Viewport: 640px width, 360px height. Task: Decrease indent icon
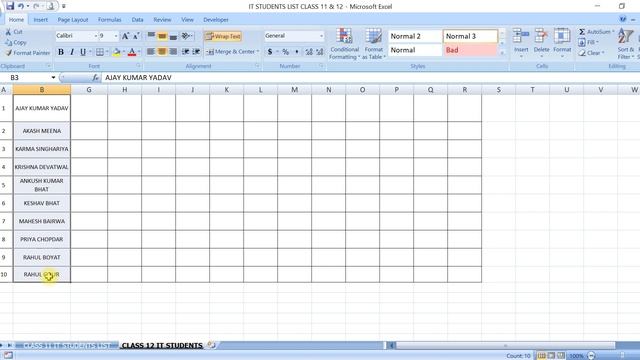pyautogui.click(x=185, y=51)
